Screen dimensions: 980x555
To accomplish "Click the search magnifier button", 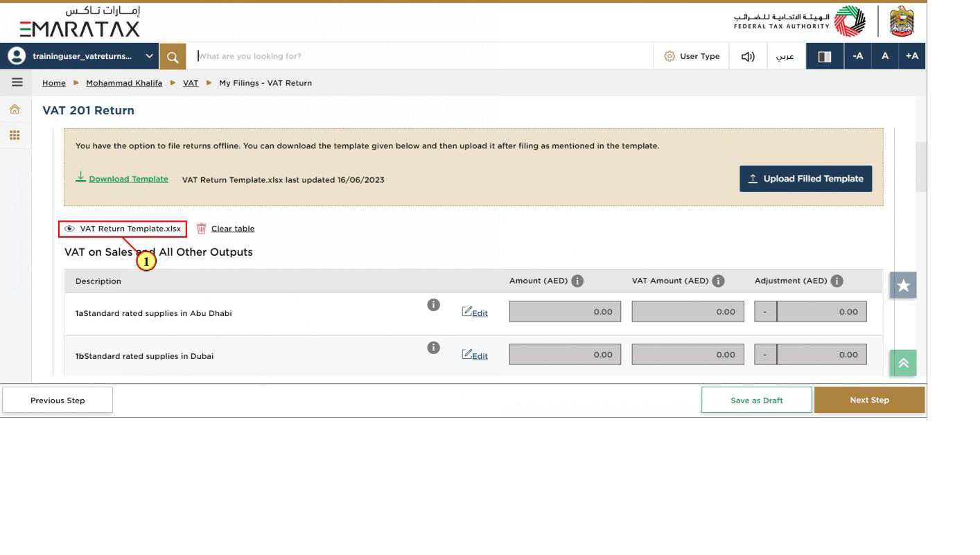I will pyautogui.click(x=173, y=56).
